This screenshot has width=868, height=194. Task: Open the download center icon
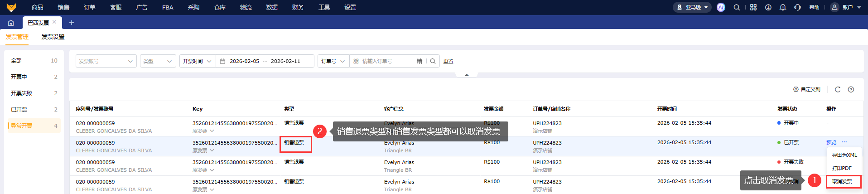tap(768, 7)
